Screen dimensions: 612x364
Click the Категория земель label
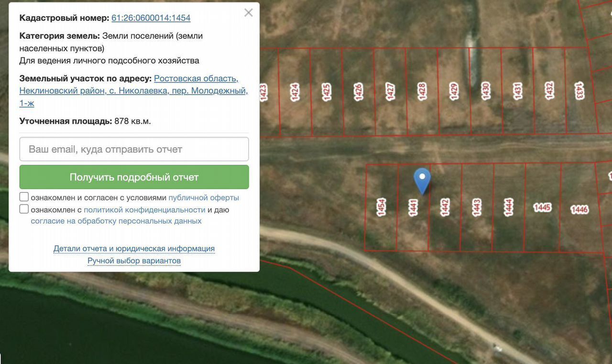(x=60, y=36)
